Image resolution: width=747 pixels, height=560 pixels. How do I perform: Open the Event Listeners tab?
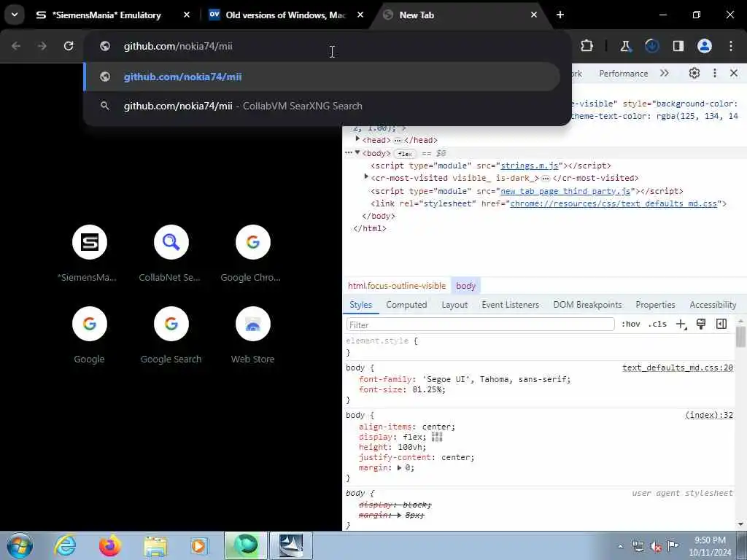[510, 305]
